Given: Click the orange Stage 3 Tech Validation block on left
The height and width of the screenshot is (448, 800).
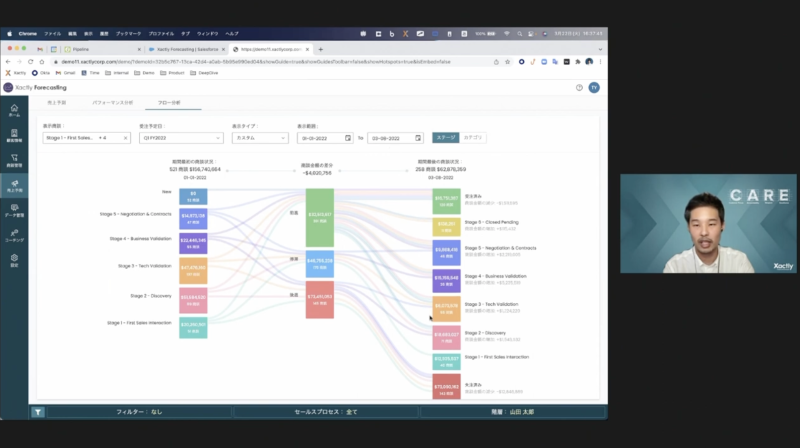Looking at the screenshot, I should [193, 270].
